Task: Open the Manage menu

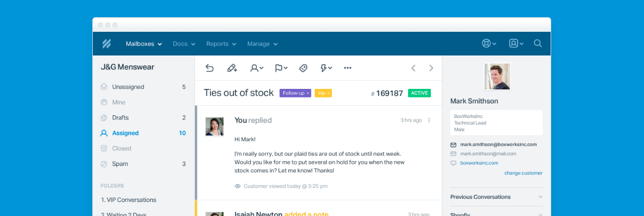Action: pyautogui.click(x=262, y=44)
